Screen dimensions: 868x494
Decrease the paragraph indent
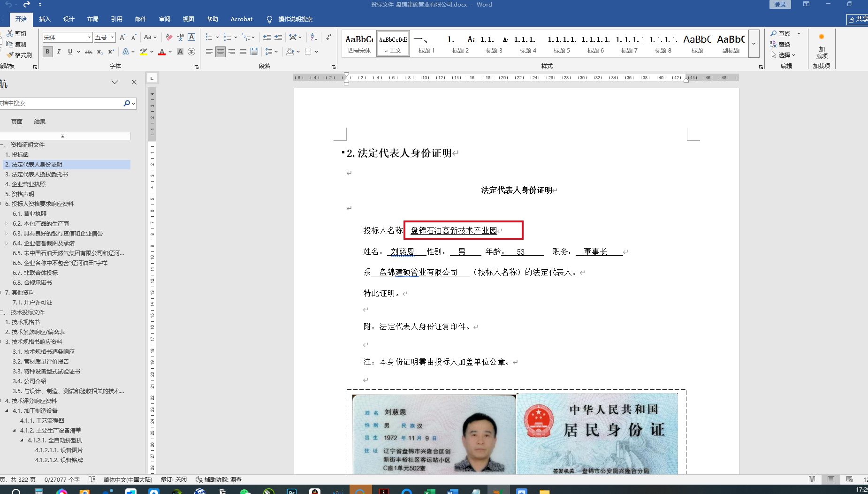267,37
